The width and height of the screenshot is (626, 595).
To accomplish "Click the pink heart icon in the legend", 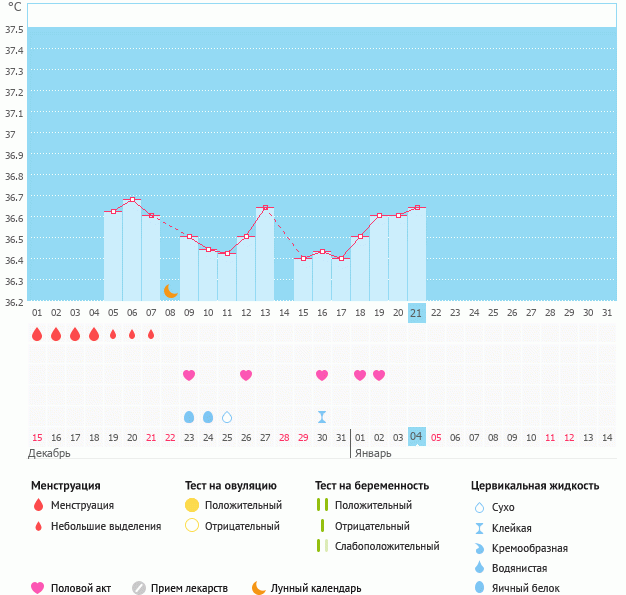I will tap(38, 588).
